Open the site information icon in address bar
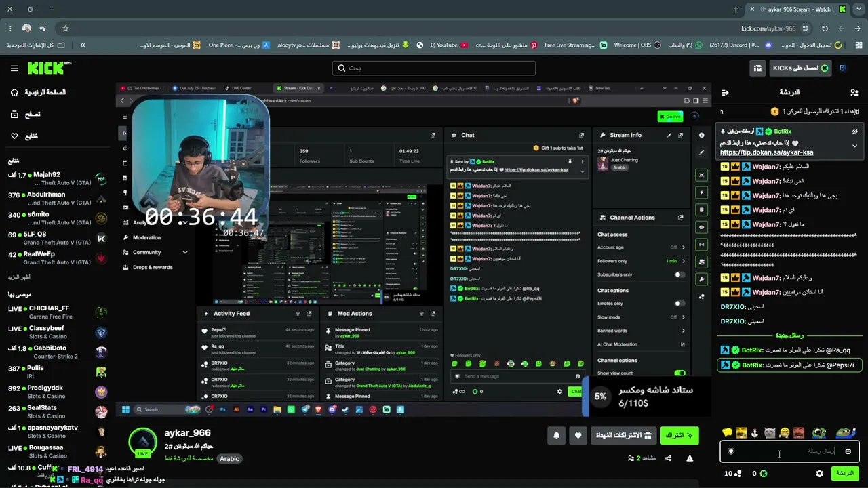Viewport: 868px width, 488px height. point(806,28)
